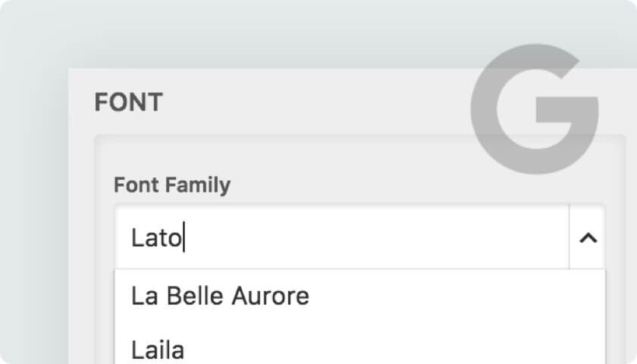Close the font suggestions using the up arrow
Viewport: 637px width, 364px height.
588,237
